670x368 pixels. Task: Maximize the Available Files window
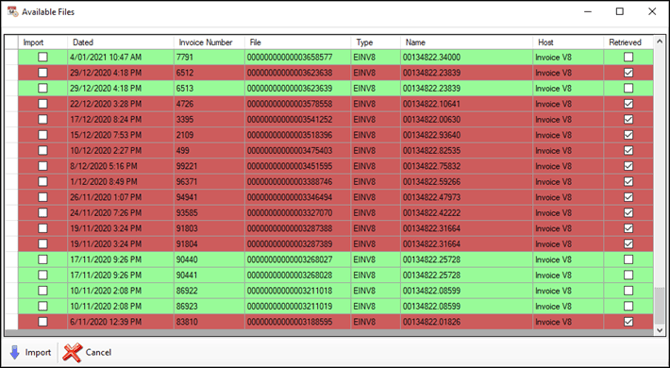pyautogui.click(x=620, y=12)
